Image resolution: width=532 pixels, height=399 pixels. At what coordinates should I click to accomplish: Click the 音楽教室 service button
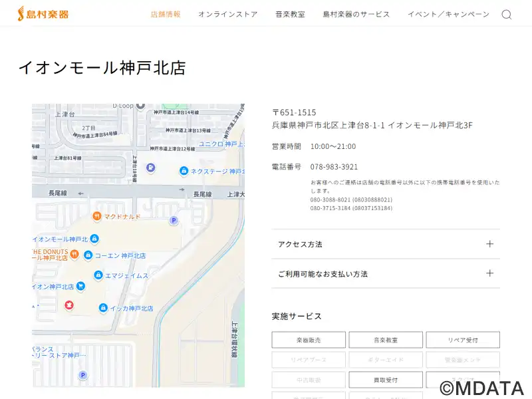[386, 340]
